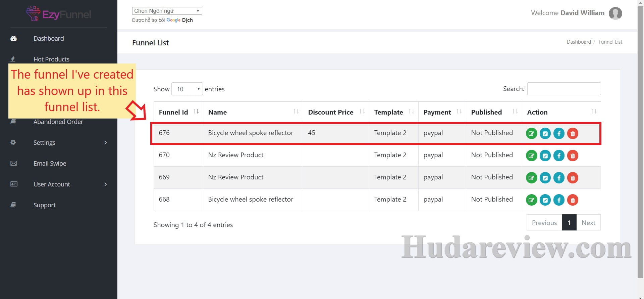Image resolution: width=644 pixels, height=299 pixels.
Task: Delete funnel 668 with the red trash icon
Action: (x=573, y=200)
